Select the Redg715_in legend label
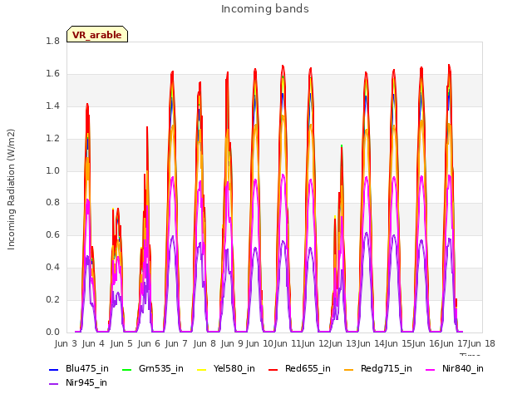The image size is (532, 399). point(387,368)
